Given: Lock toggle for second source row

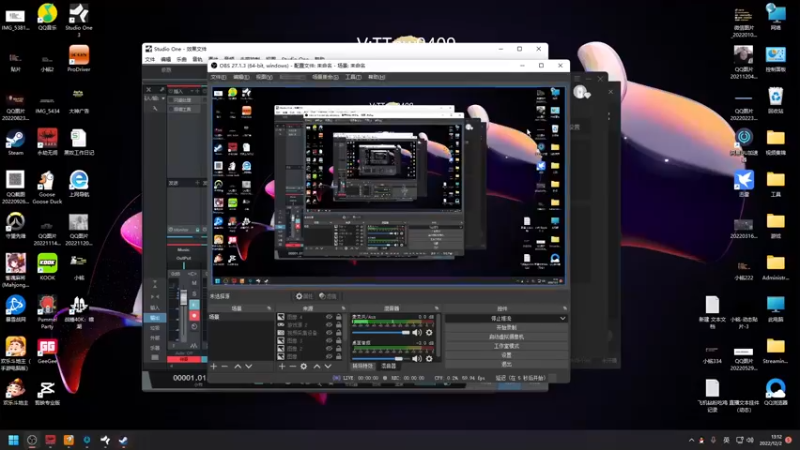Looking at the screenshot, I should [x=339, y=325].
